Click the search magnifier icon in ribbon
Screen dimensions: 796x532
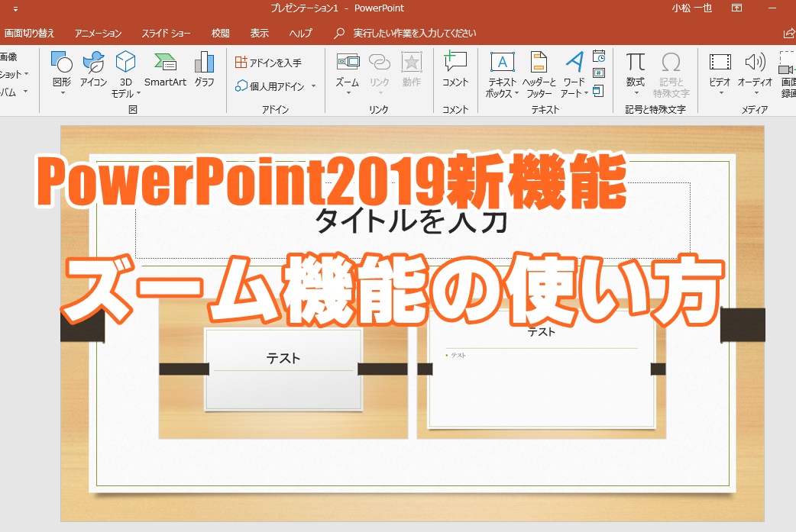pyautogui.click(x=339, y=34)
